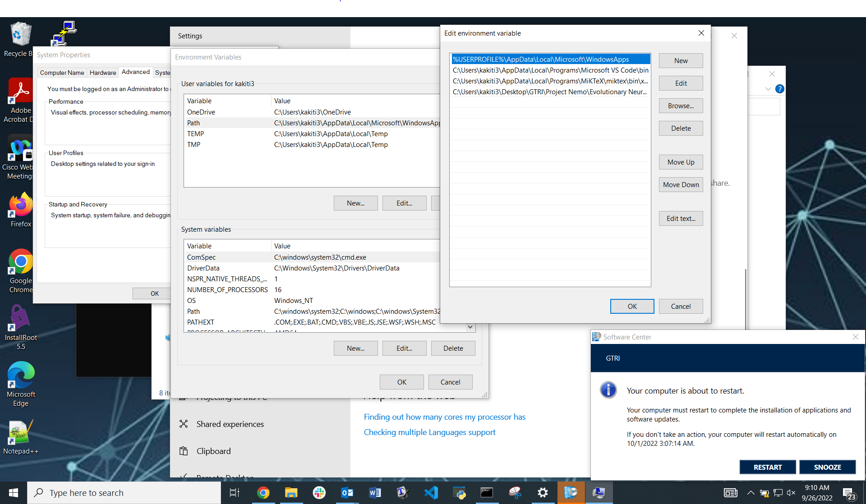The width and height of the screenshot is (866, 504).
Task: Open Google Chrome from the desktop
Action: pos(20,261)
